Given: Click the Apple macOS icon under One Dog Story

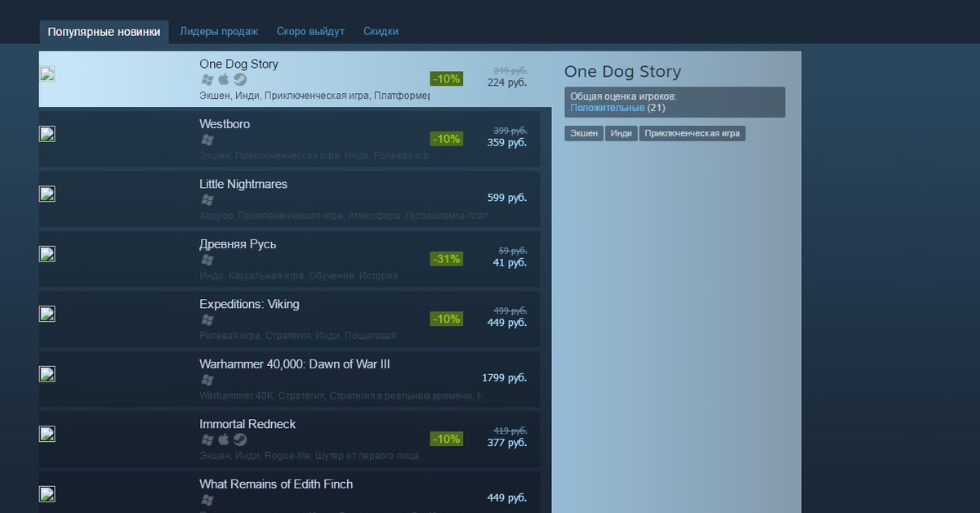Looking at the screenshot, I should coord(224,80).
